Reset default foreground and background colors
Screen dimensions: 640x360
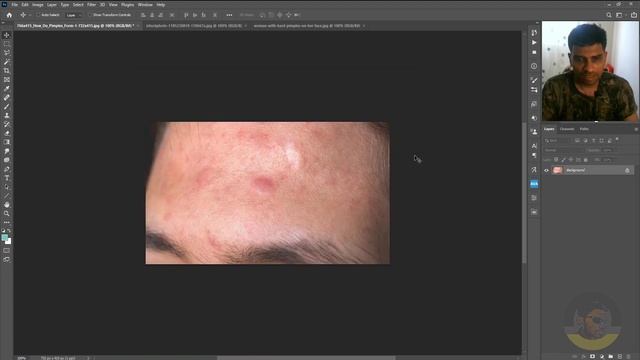click(x=3, y=231)
